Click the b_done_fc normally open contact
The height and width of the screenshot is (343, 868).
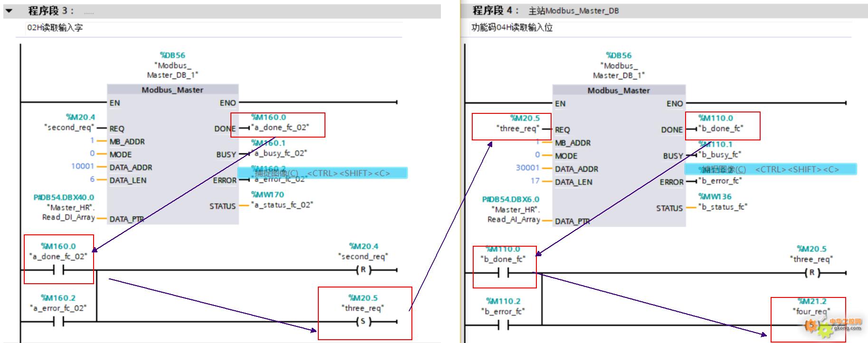pyautogui.click(x=504, y=273)
